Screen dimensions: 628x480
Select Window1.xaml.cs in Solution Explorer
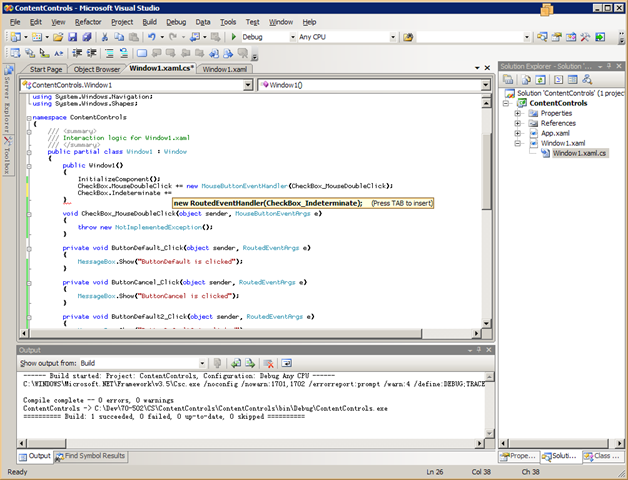click(579, 153)
